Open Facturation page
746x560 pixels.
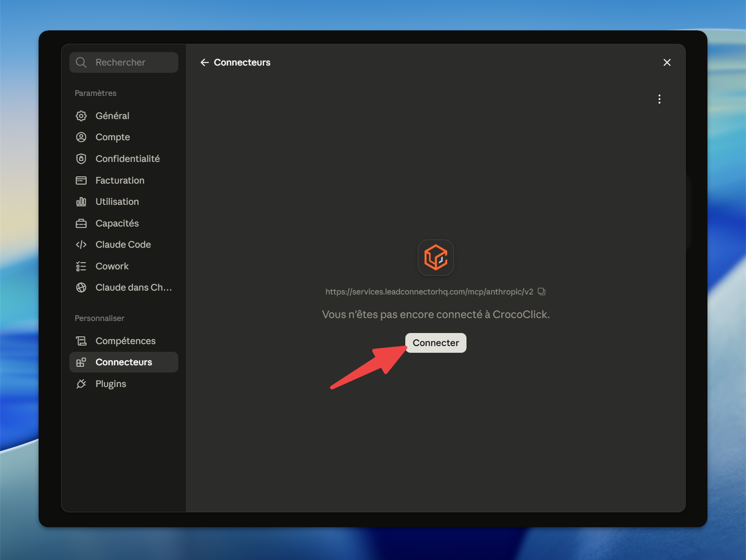(x=124, y=180)
